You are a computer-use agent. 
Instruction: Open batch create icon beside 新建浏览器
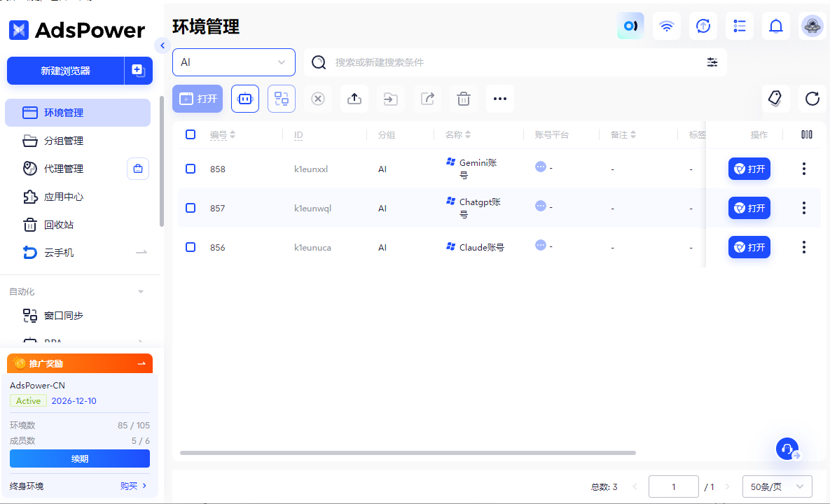click(x=138, y=71)
